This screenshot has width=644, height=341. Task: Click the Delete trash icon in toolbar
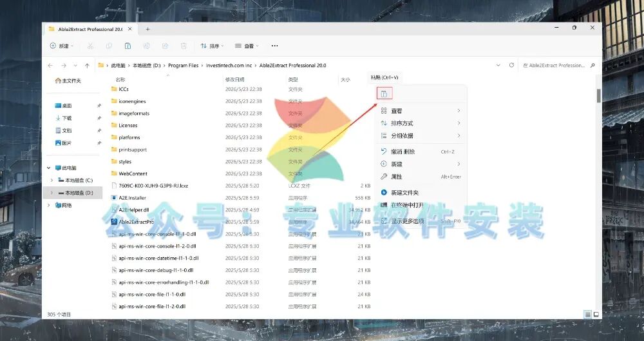coord(184,46)
